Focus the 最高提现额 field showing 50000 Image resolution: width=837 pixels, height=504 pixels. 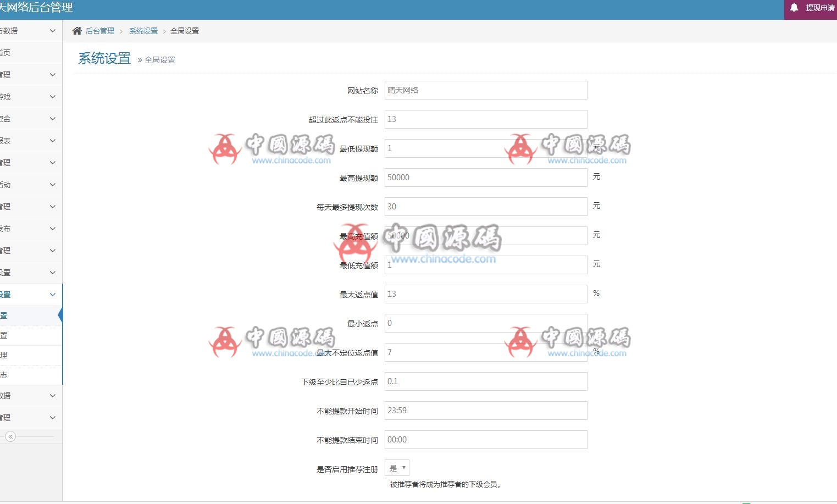[x=486, y=178]
